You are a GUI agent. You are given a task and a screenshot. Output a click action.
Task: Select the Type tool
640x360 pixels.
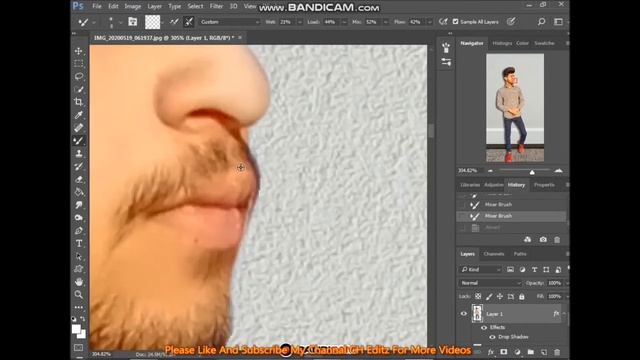click(79, 244)
